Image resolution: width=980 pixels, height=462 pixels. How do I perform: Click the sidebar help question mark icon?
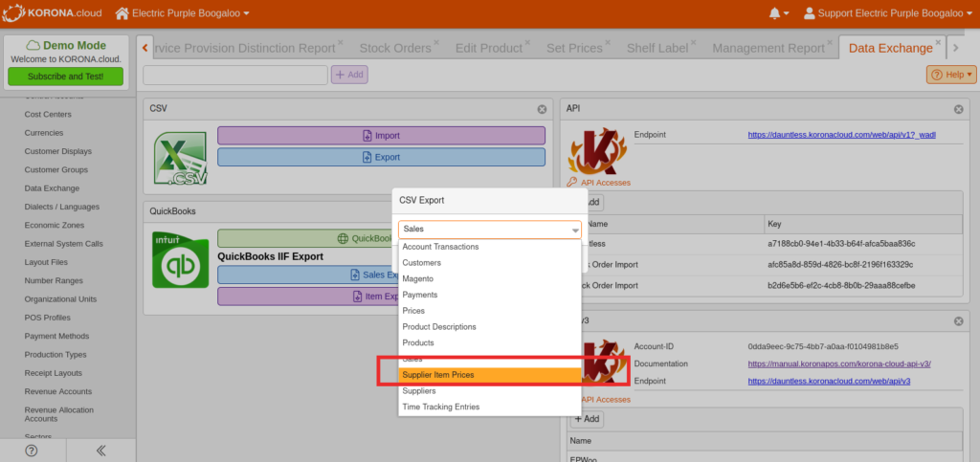tap(32, 451)
